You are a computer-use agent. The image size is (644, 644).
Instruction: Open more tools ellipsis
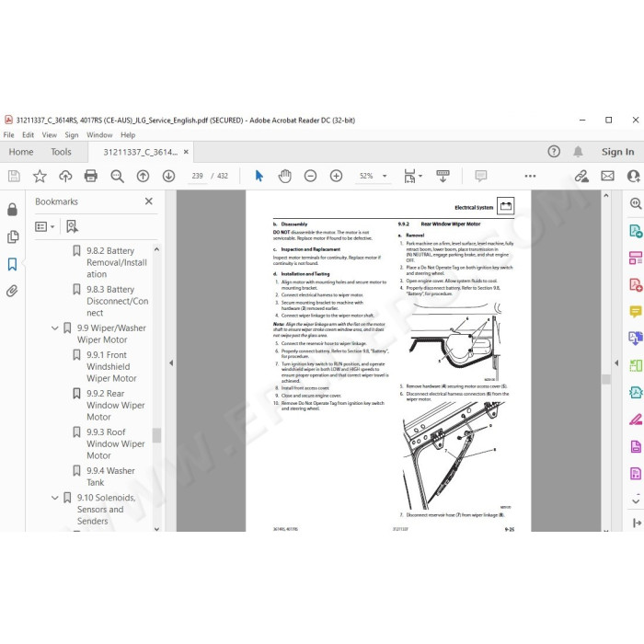pos(530,177)
